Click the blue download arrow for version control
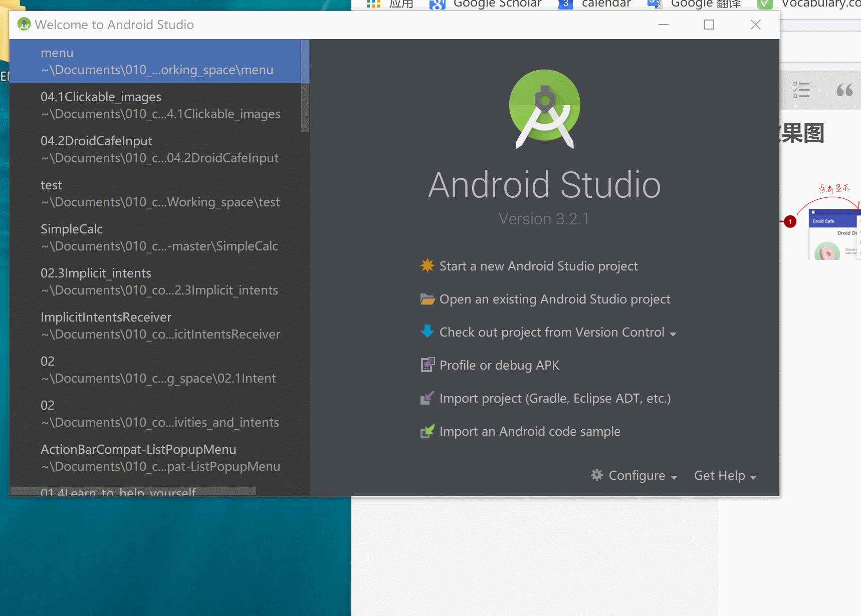Viewport: 861px width, 616px height. [x=427, y=331]
